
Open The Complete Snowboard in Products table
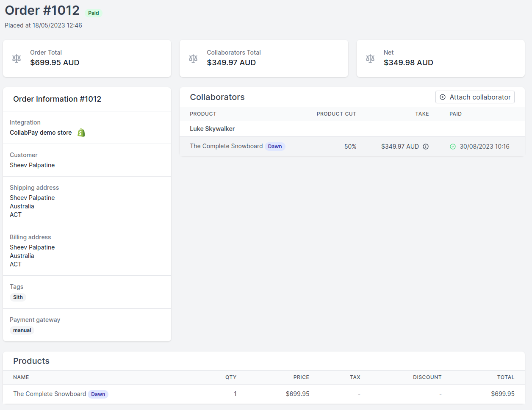click(50, 394)
